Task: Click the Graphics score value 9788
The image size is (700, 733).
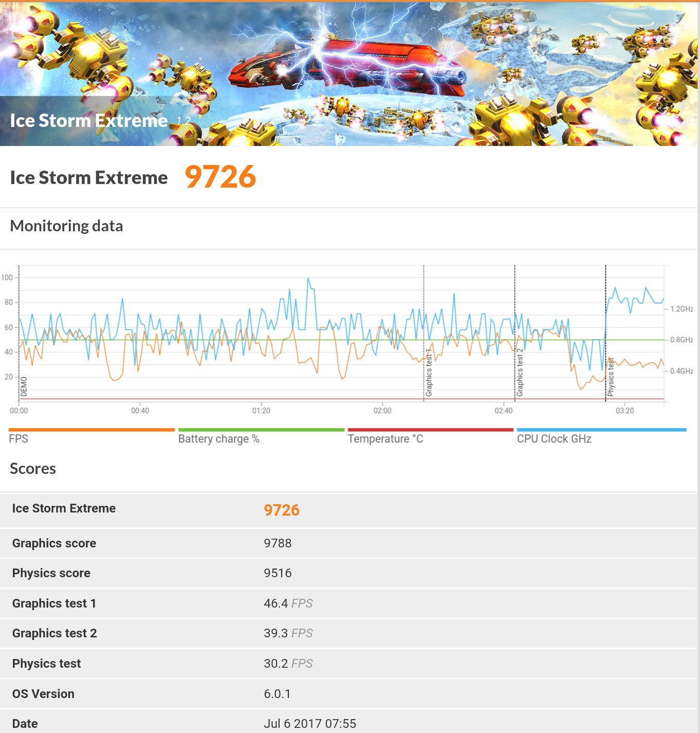Action: pyautogui.click(x=278, y=543)
